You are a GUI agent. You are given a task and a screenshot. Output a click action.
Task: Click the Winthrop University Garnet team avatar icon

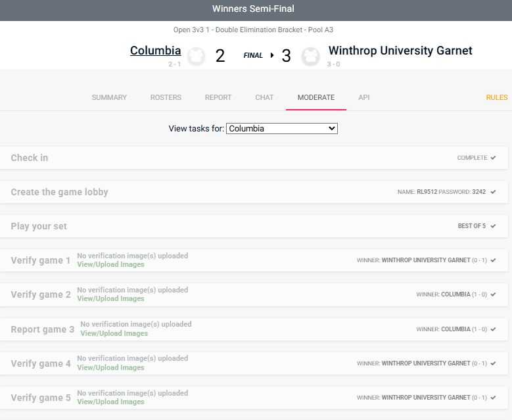click(x=310, y=56)
